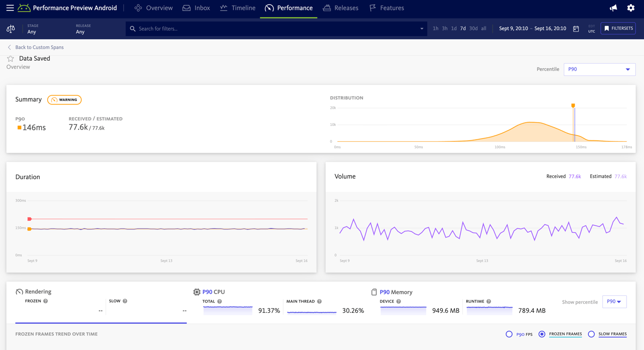Select the Slow Frames radio button
The width and height of the screenshot is (644, 350).
click(591, 334)
